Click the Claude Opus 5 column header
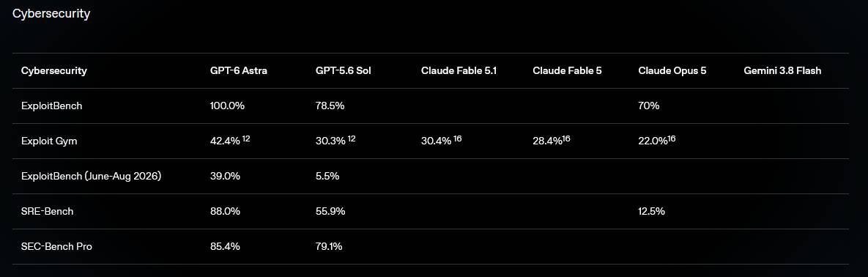Image resolution: width=868 pixels, height=277 pixels. [x=672, y=71]
